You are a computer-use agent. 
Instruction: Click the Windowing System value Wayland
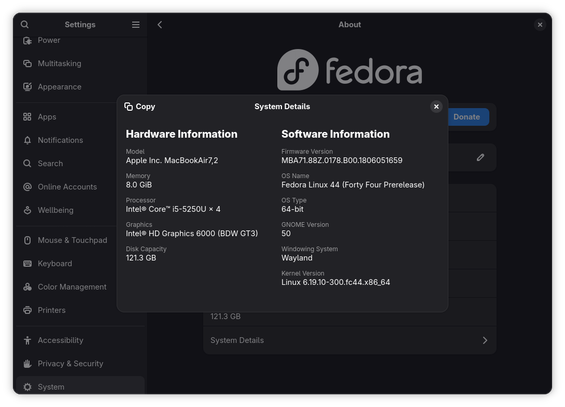(297, 258)
